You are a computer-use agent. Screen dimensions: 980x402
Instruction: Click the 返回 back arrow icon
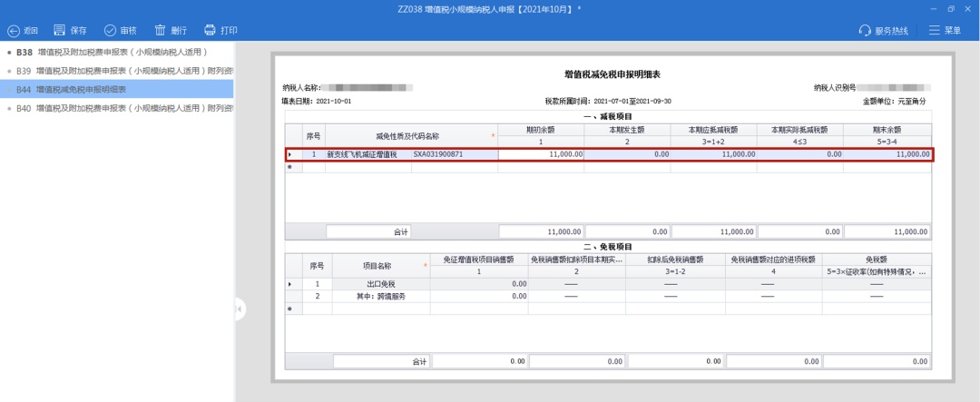pyautogui.click(x=14, y=30)
